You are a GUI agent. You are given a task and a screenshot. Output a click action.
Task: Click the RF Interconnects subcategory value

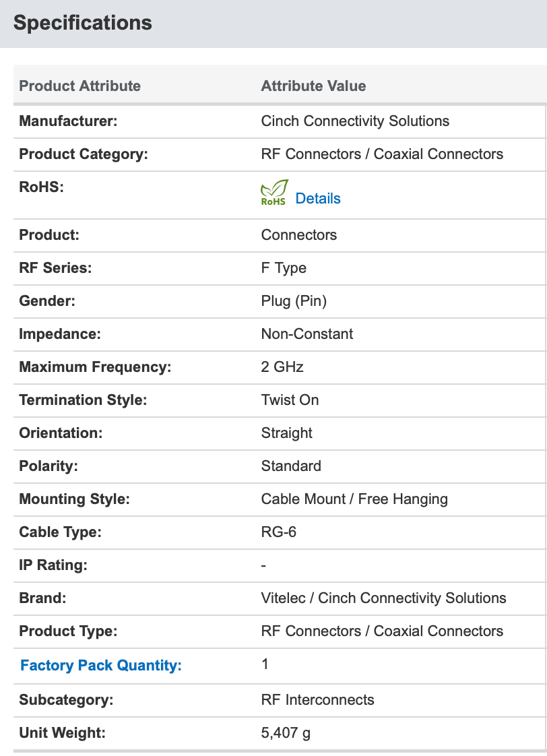(x=317, y=699)
